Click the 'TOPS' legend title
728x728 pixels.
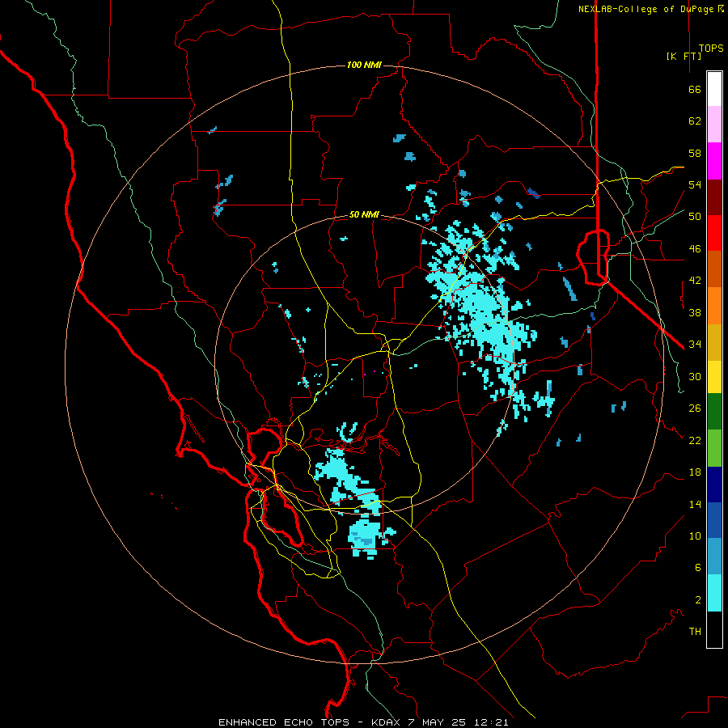[x=711, y=49]
